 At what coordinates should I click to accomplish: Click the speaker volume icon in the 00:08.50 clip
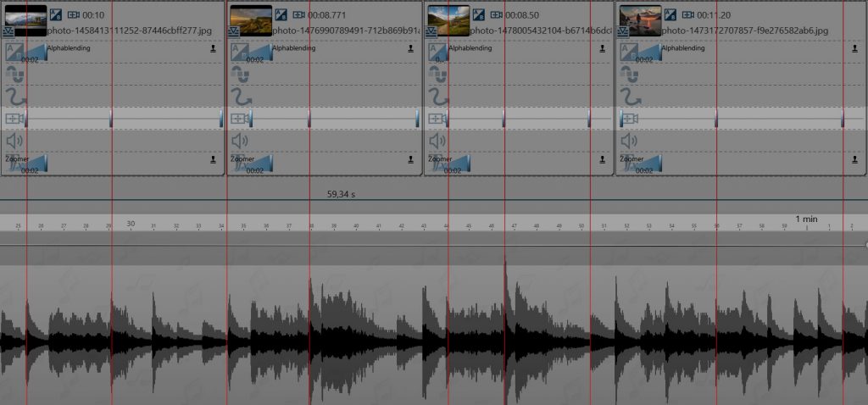437,141
